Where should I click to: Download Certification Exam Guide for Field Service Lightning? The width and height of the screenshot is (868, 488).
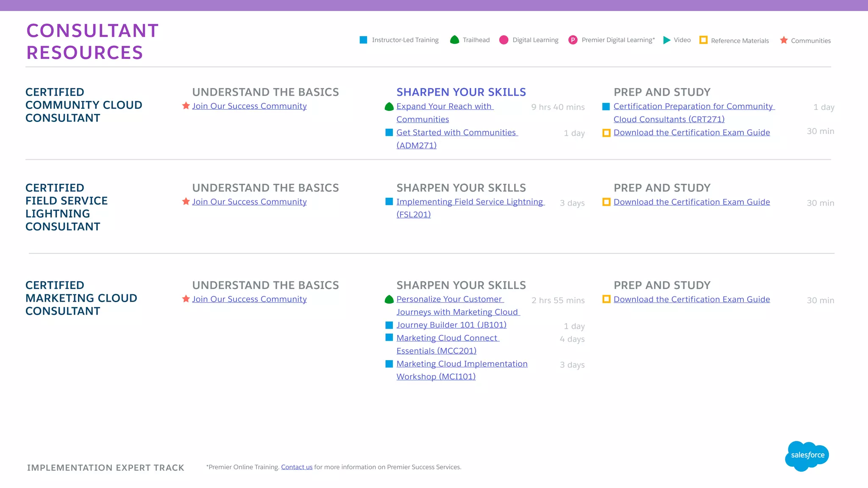(x=692, y=202)
